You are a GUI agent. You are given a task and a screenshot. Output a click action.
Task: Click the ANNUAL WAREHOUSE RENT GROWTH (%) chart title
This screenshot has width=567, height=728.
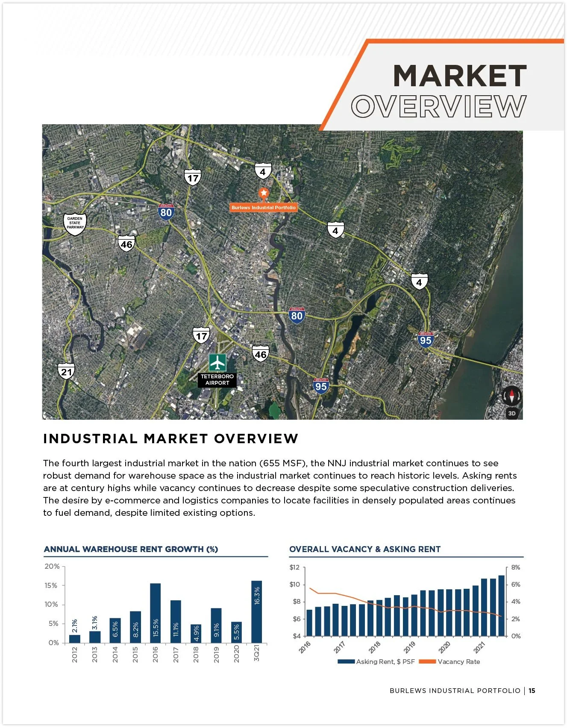(131, 549)
